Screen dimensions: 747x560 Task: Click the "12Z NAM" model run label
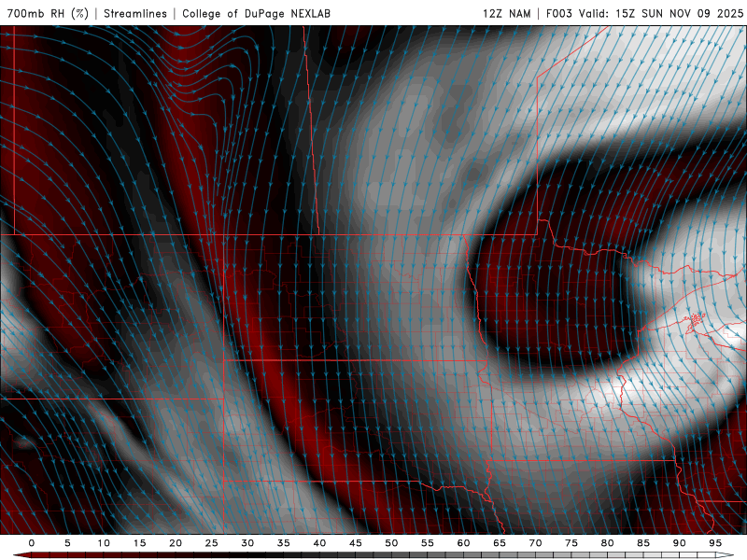[506, 13]
